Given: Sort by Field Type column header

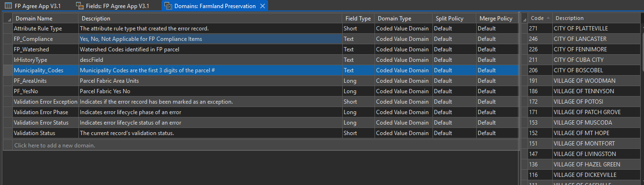Looking at the screenshot, I should (358, 19).
